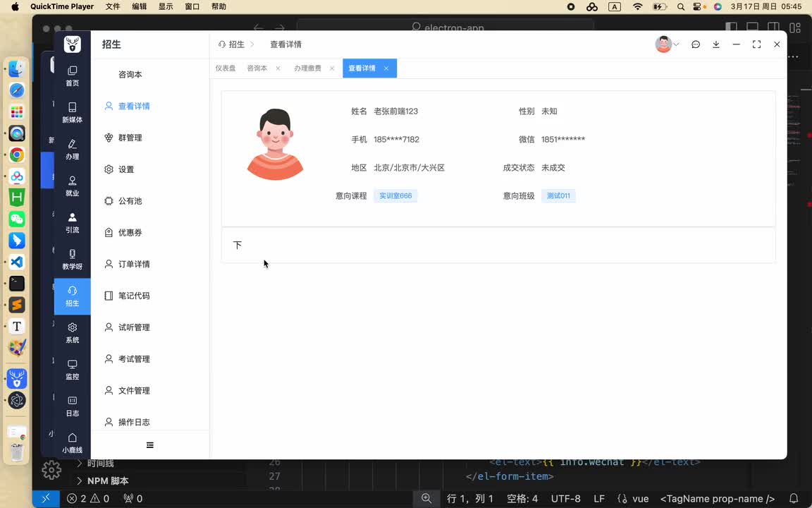The image size is (812, 508).
Task: Click the LF line ending indicator
Action: (599, 499)
